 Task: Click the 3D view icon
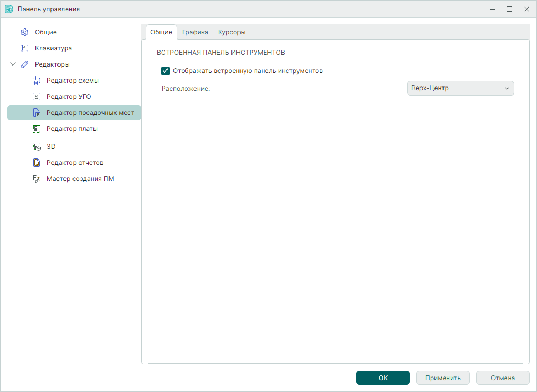click(x=37, y=147)
